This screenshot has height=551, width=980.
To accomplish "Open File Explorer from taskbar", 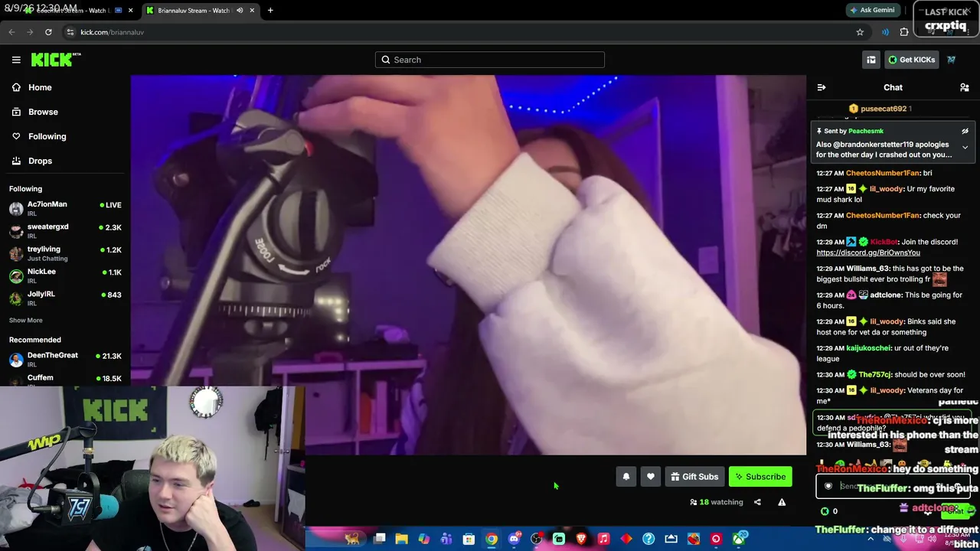I will [401, 539].
